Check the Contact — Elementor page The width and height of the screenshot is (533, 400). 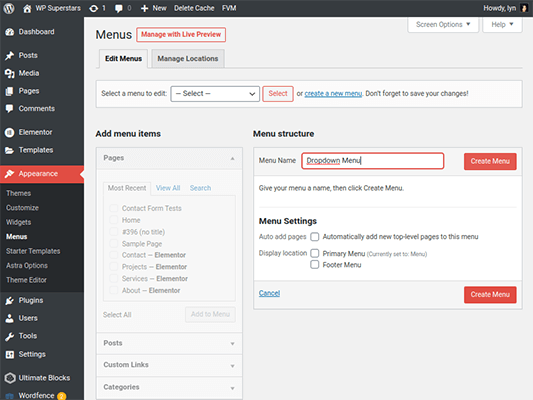pos(114,255)
